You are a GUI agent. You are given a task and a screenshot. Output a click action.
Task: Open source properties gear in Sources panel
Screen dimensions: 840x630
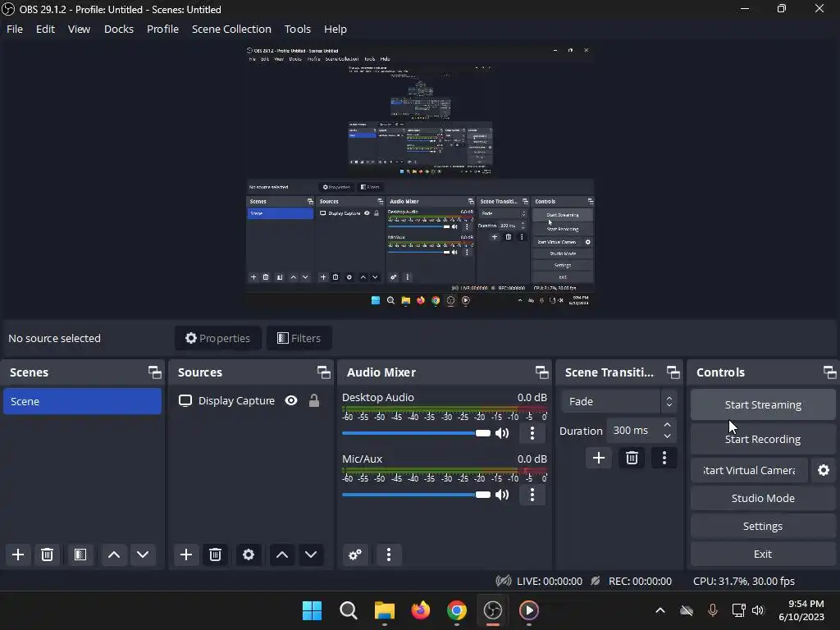pos(248,555)
